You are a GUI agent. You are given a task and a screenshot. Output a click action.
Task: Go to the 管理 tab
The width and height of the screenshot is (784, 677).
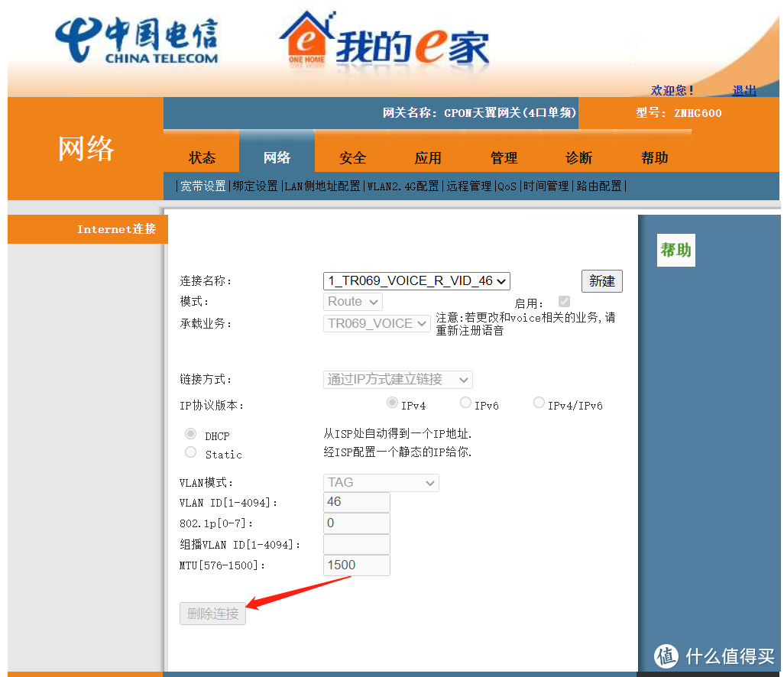504,158
